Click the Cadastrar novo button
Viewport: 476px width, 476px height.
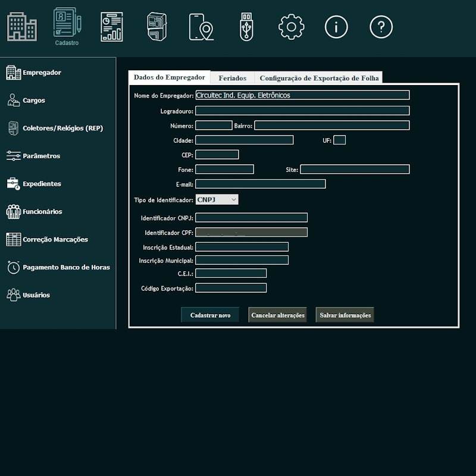point(210,315)
